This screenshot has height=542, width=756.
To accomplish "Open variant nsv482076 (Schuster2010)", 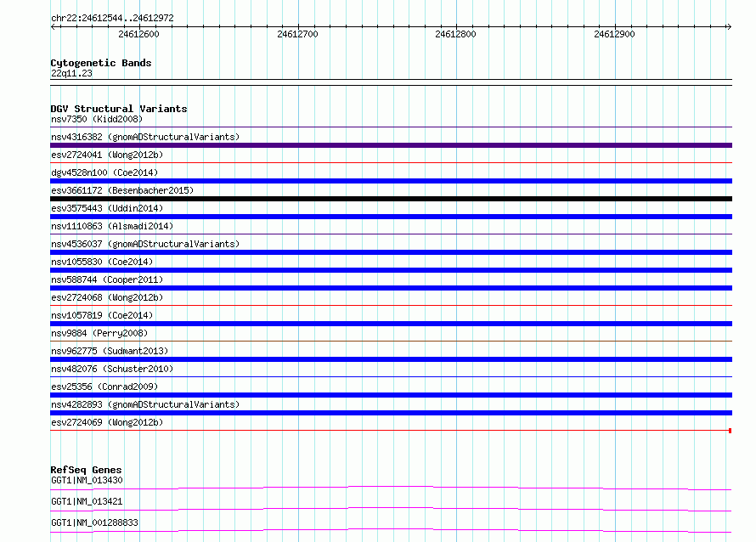I will [x=112, y=369].
